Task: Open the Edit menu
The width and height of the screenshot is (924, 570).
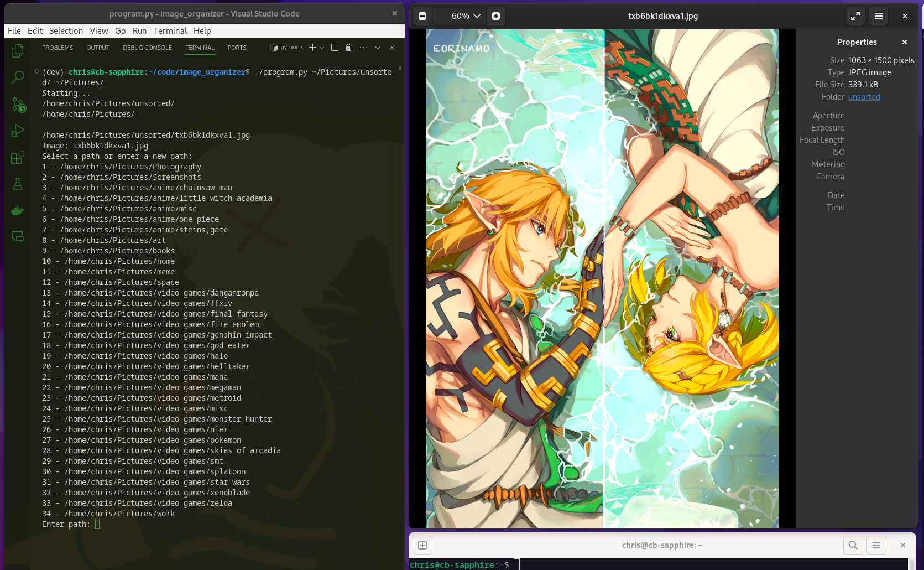Action: (35, 31)
